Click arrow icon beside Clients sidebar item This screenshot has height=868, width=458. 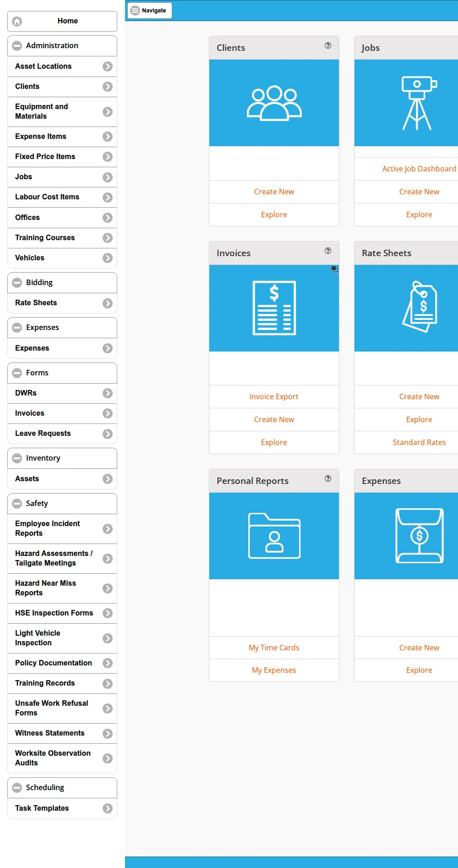pyautogui.click(x=108, y=87)
